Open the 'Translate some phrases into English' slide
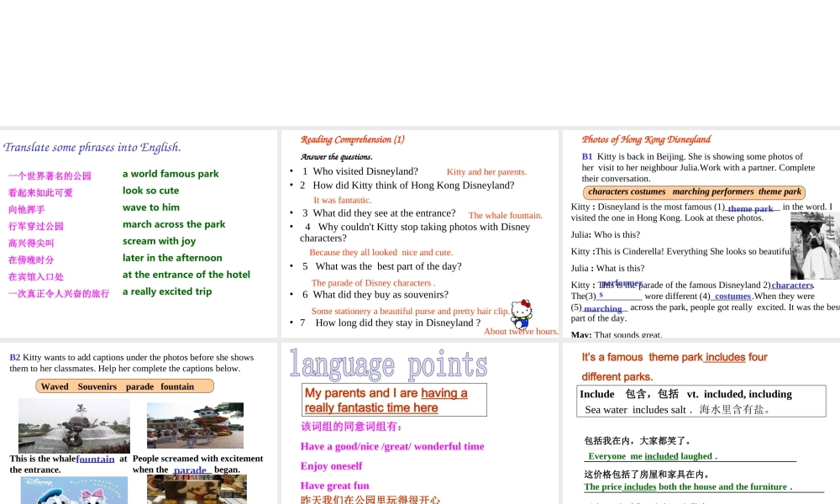This screenshot has height=504, width=840. (139, 234)
